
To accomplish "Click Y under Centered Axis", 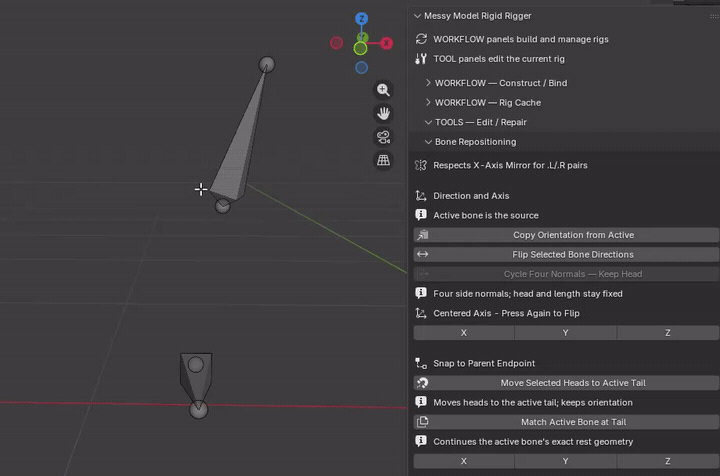I will (x=566, y=333).
